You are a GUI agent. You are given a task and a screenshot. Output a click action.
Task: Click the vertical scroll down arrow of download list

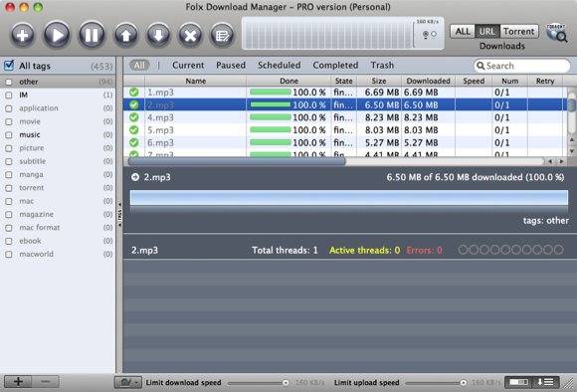pyautogui.click(x=571, y=151)
